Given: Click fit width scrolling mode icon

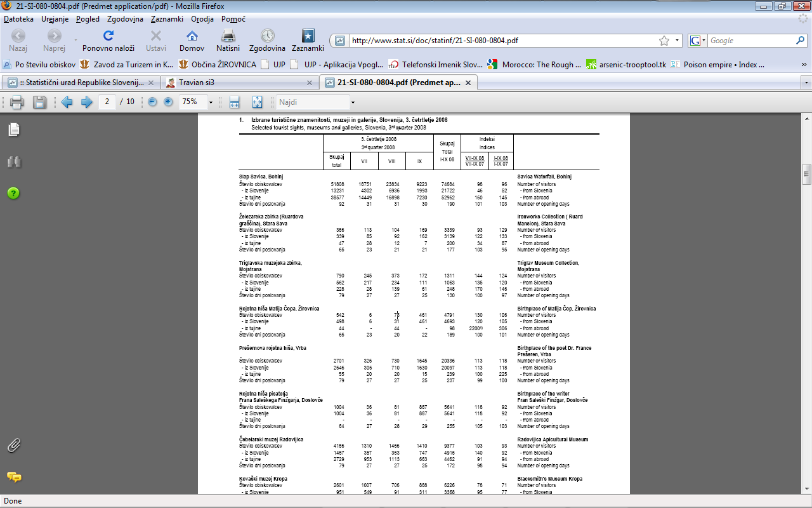Looking at the screenshot, I should [234, 102].
